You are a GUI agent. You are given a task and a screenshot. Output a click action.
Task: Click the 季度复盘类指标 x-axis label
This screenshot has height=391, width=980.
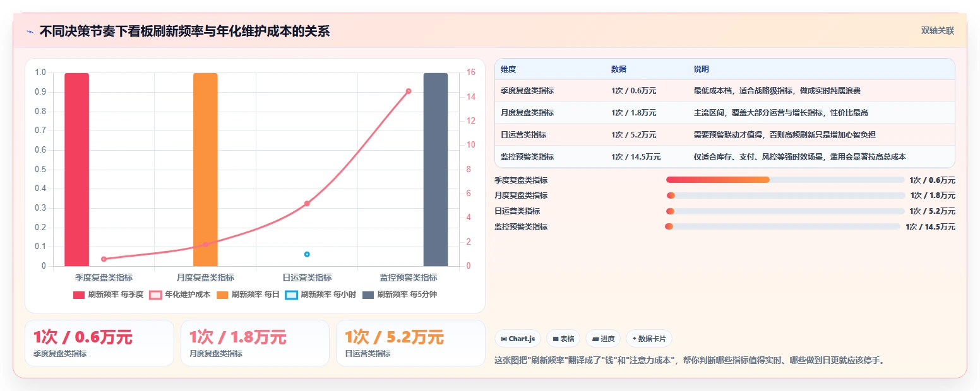pos(104,277)
